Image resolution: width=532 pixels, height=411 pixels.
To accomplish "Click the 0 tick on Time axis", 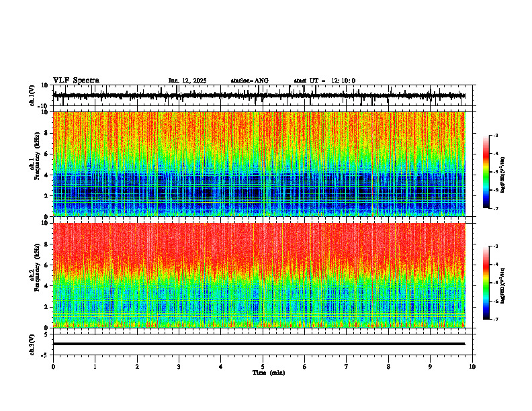I will pyautogui.click(x=53, y=367).
